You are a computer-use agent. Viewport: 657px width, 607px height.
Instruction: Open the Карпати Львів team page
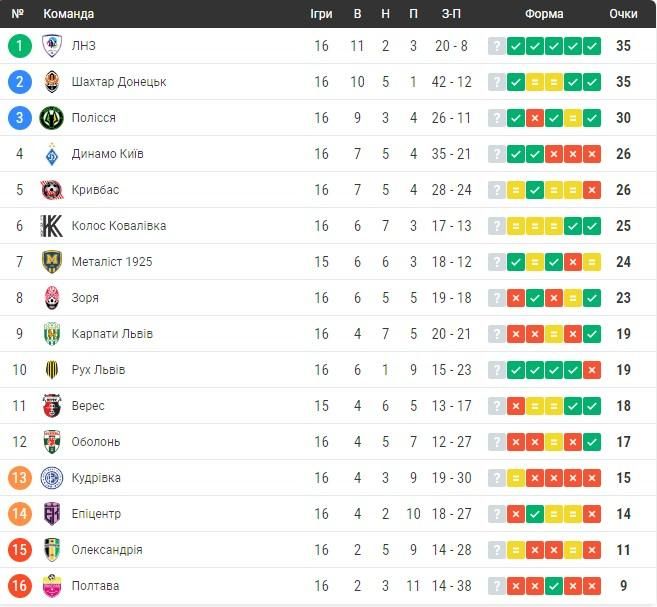(112, 334)
